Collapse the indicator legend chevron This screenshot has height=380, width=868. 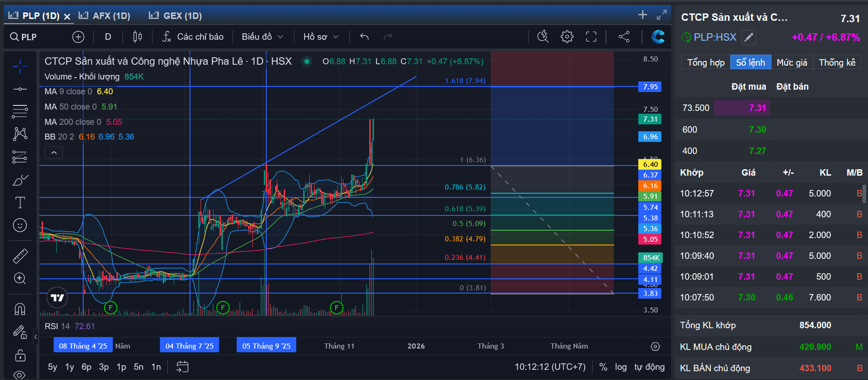[x=54, y=153]
